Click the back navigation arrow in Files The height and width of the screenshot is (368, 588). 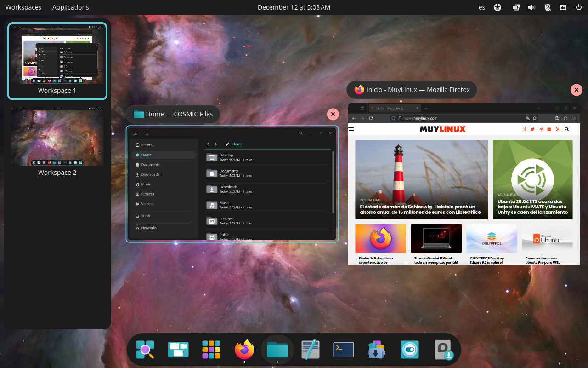(x=208, y=144)
